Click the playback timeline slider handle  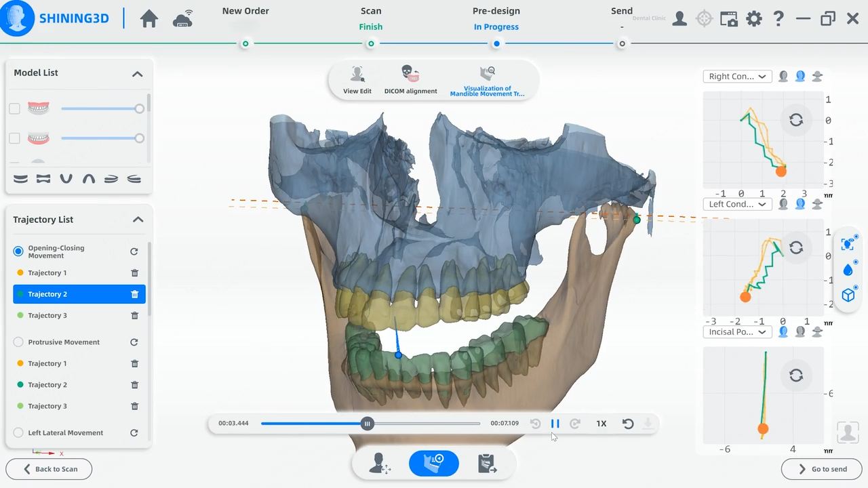pyautogui.click(x=367, y=424)
